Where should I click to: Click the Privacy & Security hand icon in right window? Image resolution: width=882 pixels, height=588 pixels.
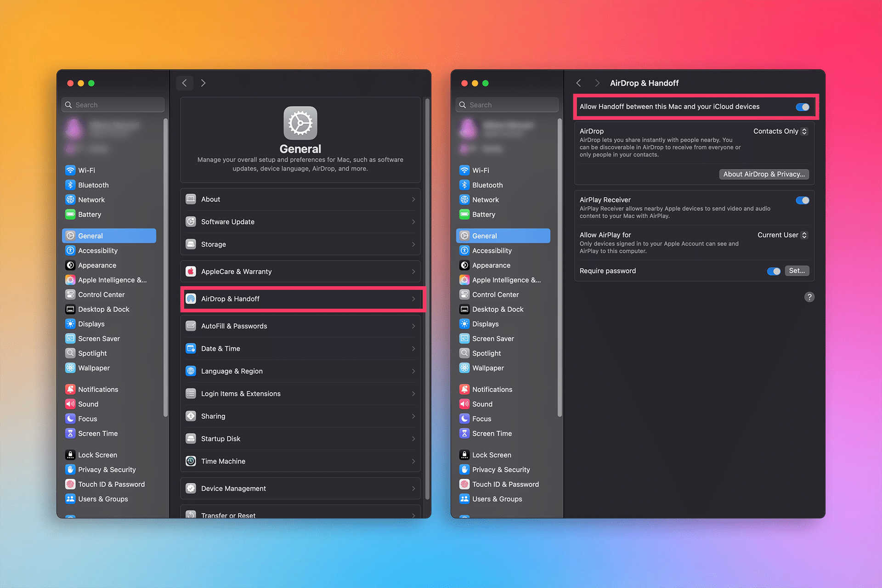pyautogui.click(x=464, y=469)
